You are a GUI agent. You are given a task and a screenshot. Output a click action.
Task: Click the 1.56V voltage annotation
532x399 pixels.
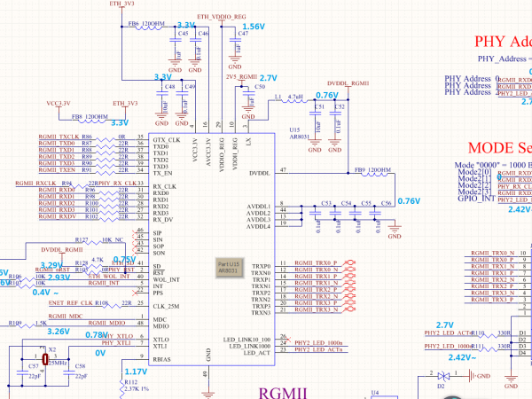tap(254, 27)
